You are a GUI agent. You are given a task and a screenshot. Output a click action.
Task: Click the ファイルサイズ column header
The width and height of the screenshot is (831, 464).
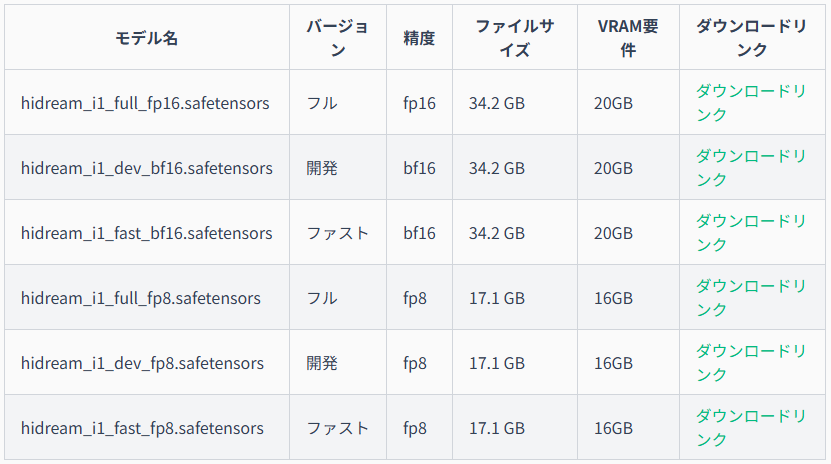point(515,38)
